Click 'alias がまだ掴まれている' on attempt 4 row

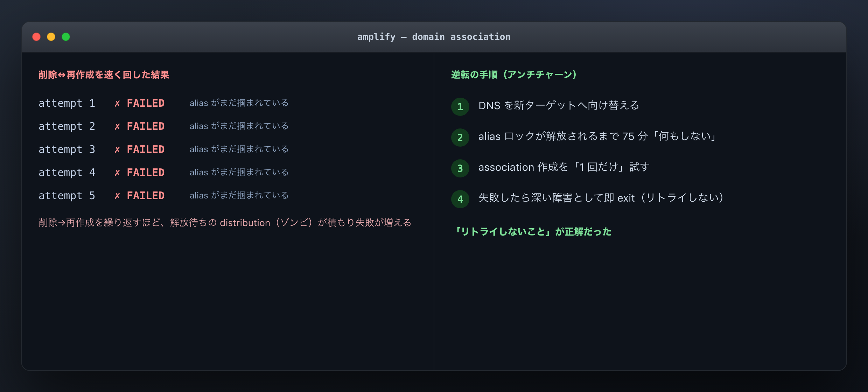(x=239, y=172)
